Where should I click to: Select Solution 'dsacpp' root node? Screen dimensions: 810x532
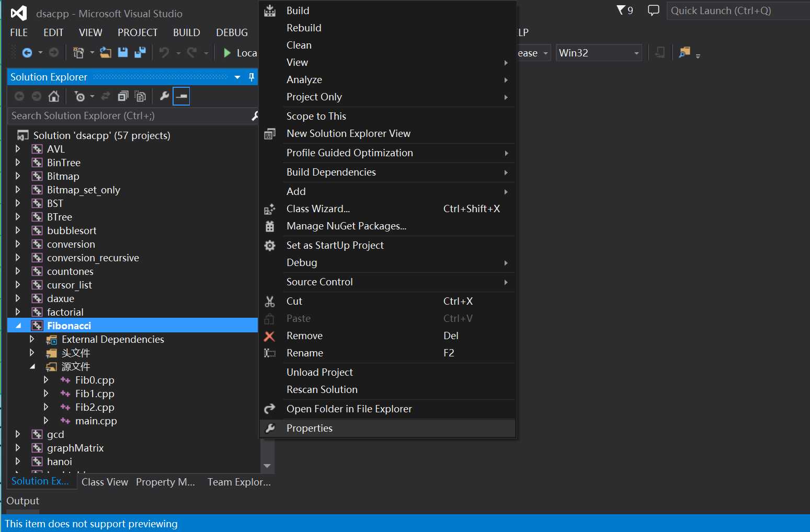(101, 135)
